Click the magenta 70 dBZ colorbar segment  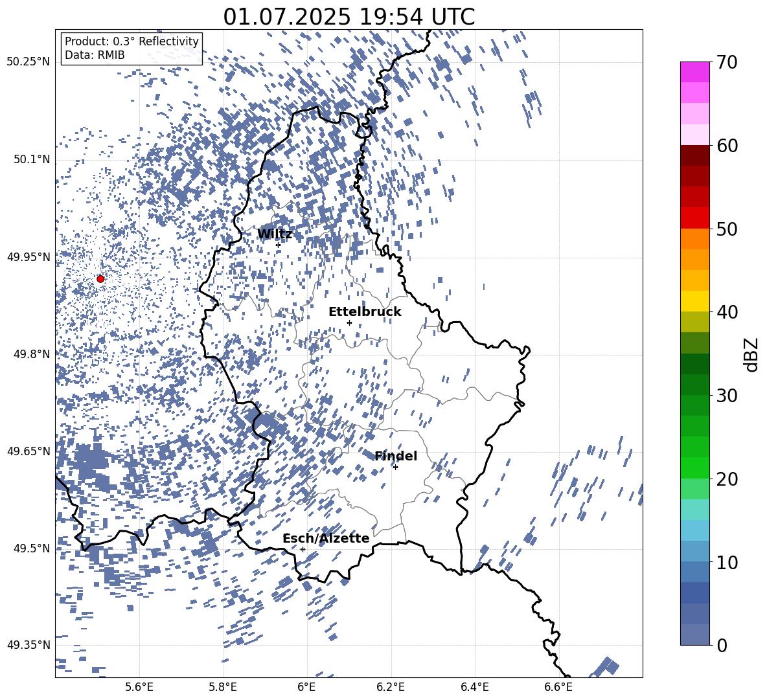pyautogui.click(x=694, y=72)
